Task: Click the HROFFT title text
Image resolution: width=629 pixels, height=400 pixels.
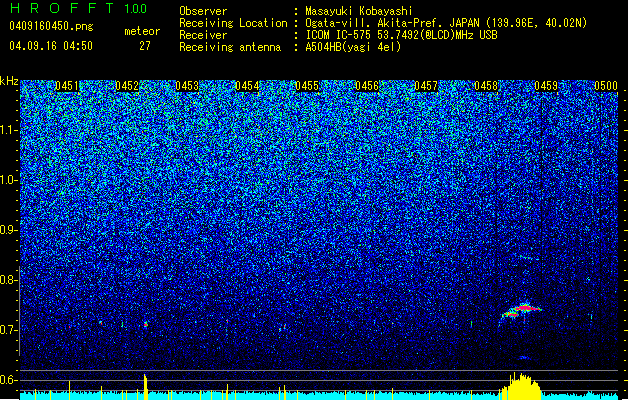Action: click(x=63, y=8)
